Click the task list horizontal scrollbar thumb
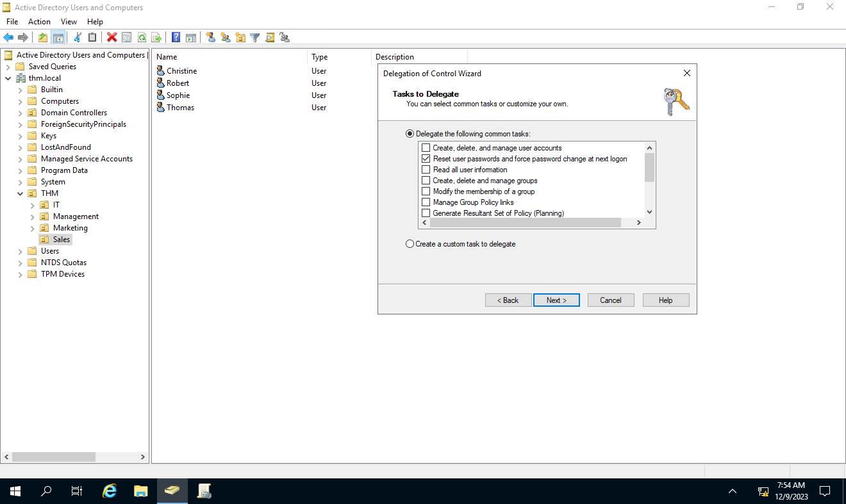The image size is (846, 504). (526, 223)
